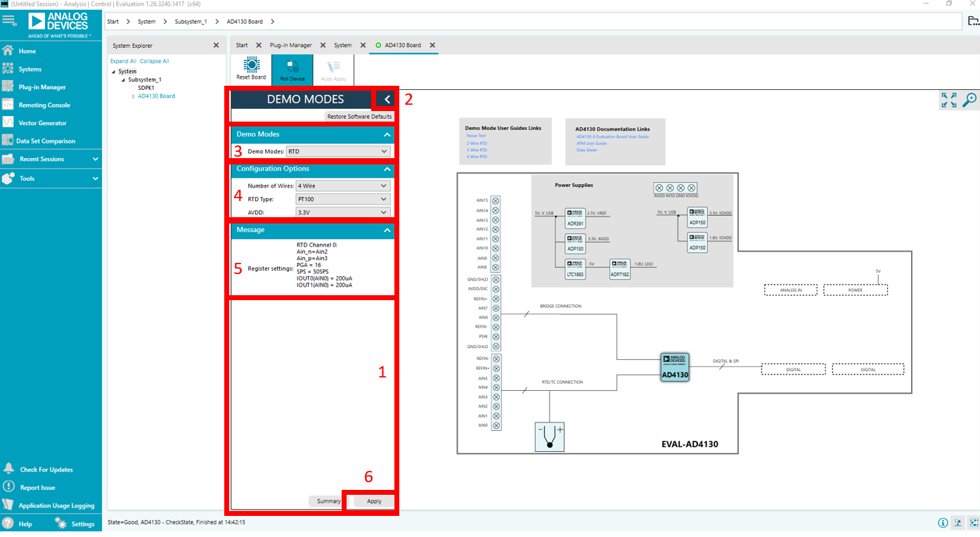This screenshot has height=537, width=980.
Task: Open the Number of Wires dropdown
Action: tap(343, 186)
